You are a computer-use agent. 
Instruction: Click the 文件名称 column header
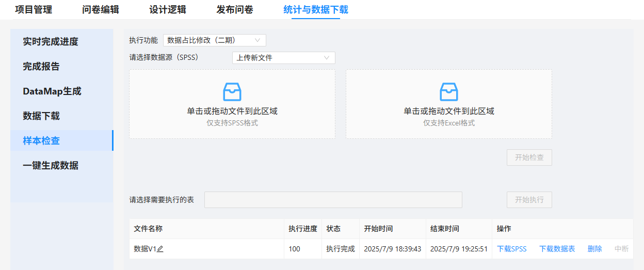pyautogui.click(x=206, y=229)
